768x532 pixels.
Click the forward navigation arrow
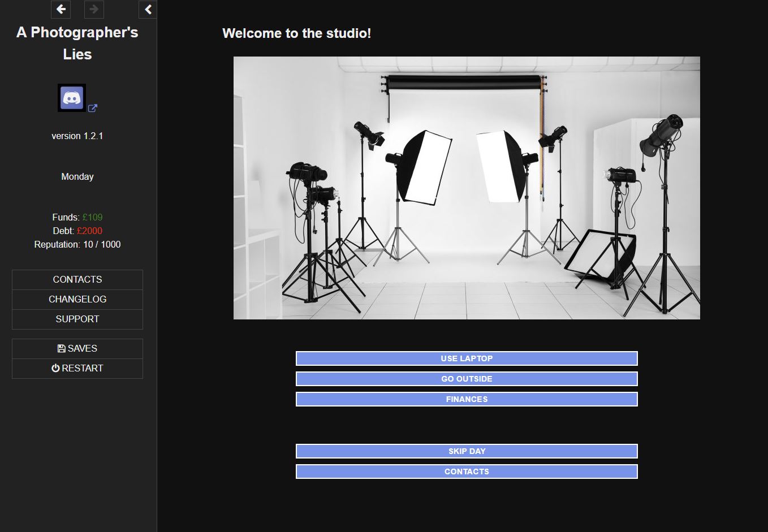pos(94,10)
